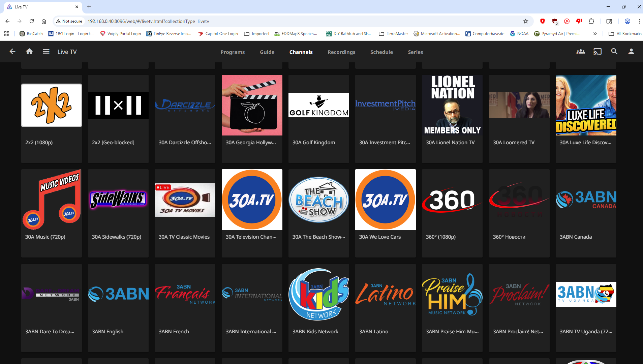Click the Jellyfin back arrow icon
Screen dimensions: 643x364
[12, 52]
